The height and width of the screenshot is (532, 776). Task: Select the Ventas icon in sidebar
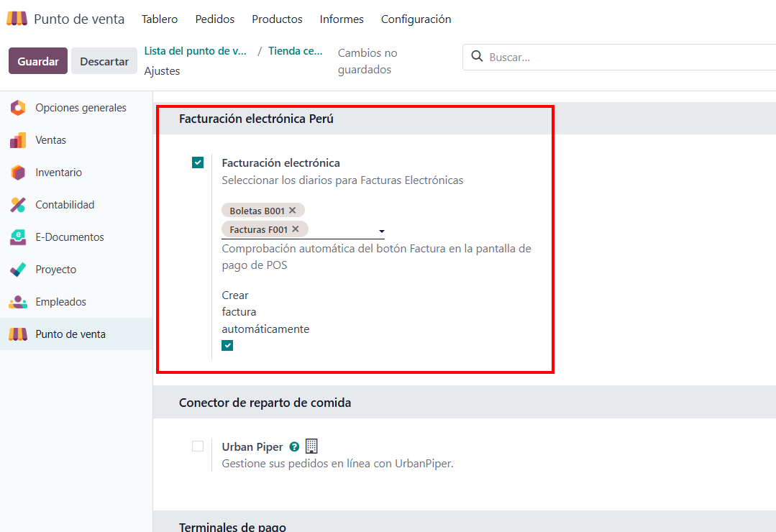pyautogui.click(x=18, y=140)
